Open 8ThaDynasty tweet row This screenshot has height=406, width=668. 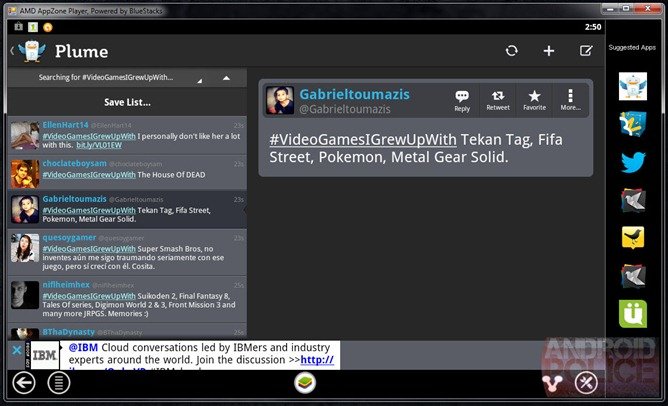pyautogui.click(x=127, y=332)
